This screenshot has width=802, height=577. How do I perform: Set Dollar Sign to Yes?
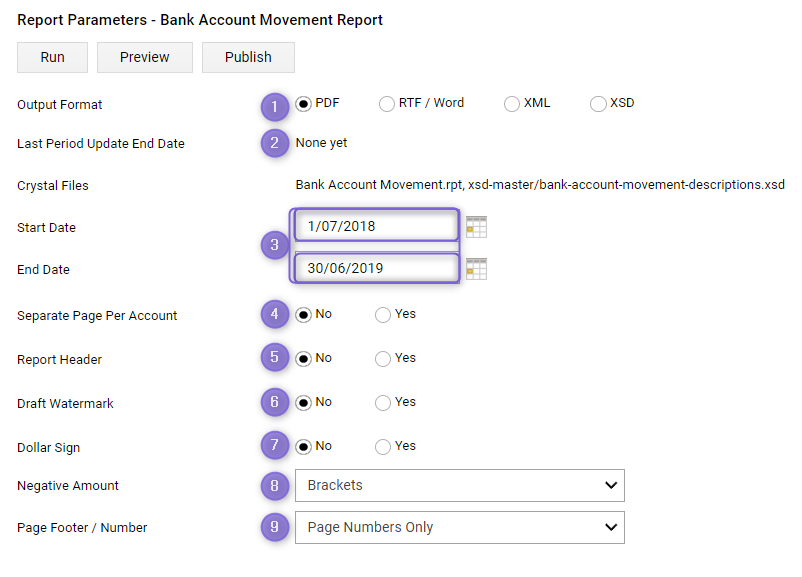coord(383,447)
